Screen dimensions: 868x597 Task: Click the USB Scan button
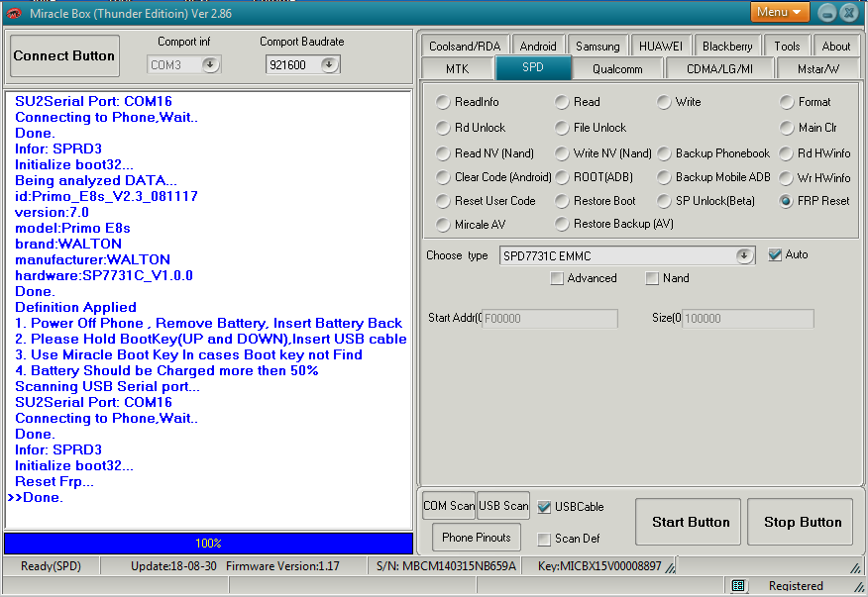point(503,506)
